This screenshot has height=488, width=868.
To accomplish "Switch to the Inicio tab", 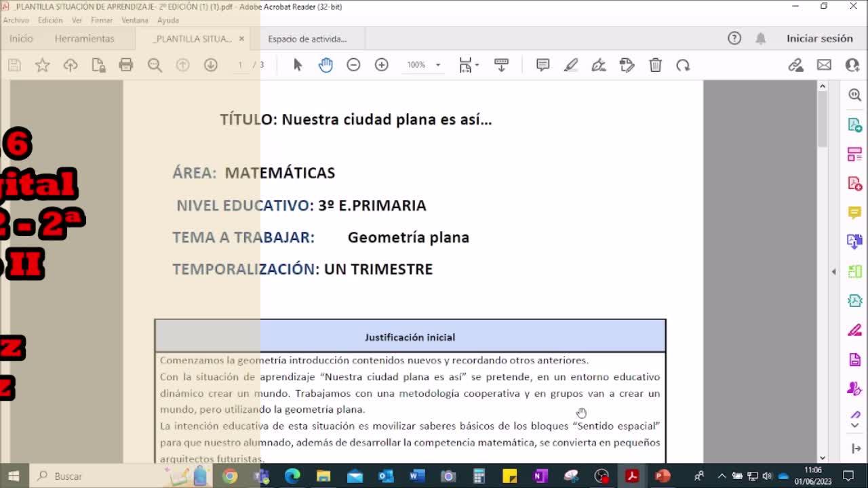I will tap(21, 39).
